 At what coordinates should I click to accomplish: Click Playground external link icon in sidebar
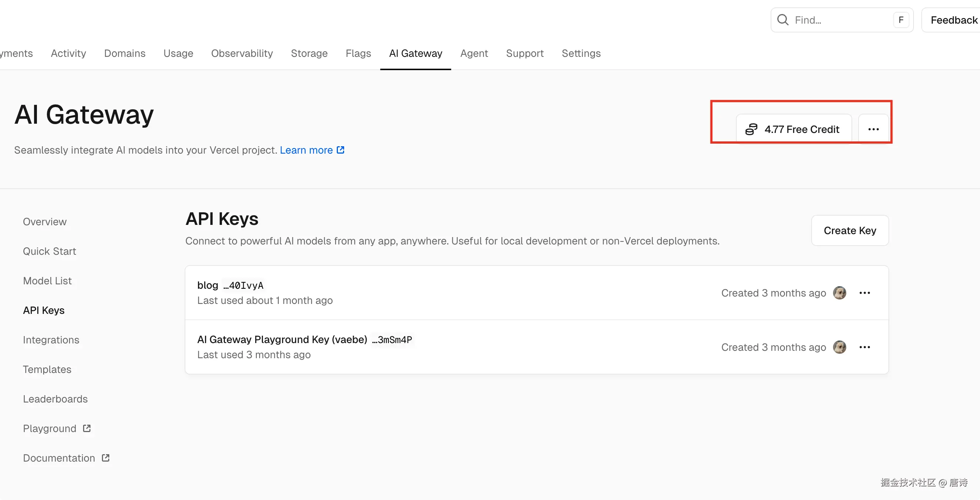[x=87, y=428]
